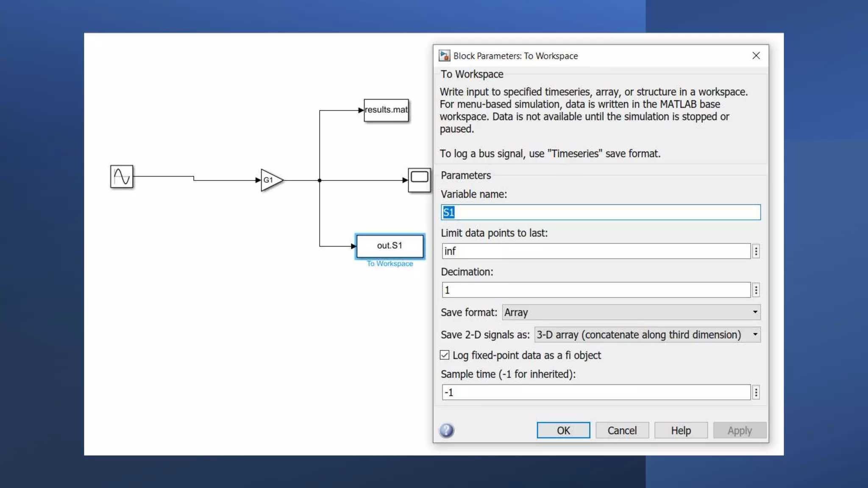Open Help for To Workspace block
This screenshot has width=868, height=488.
(x=681, y=430)
